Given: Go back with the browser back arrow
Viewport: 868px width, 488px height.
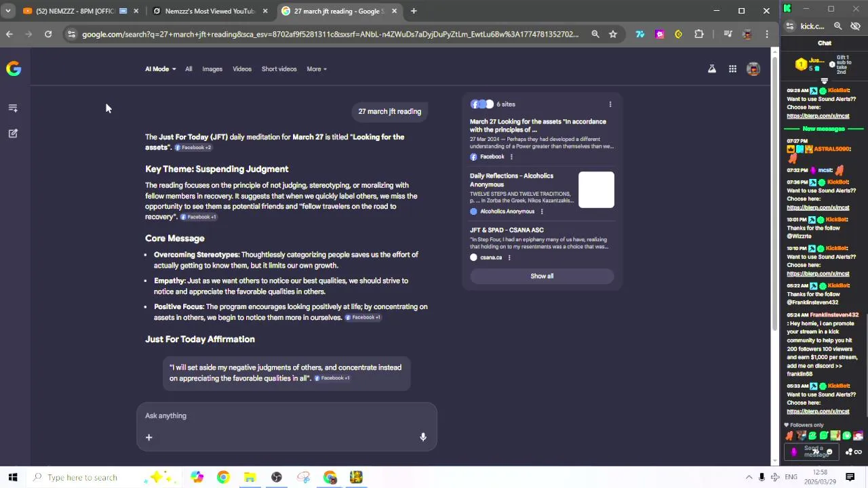Looking at the screenshot, I should pos(9,34).
